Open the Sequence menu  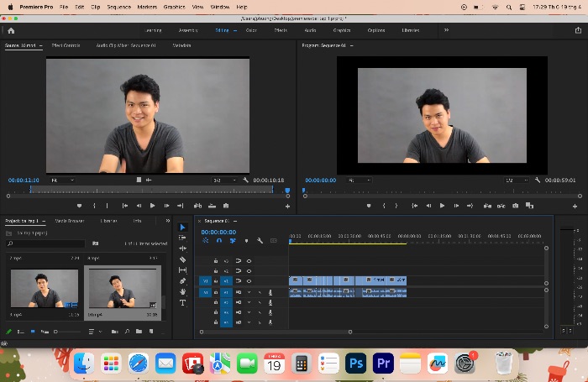click(119, 7)
